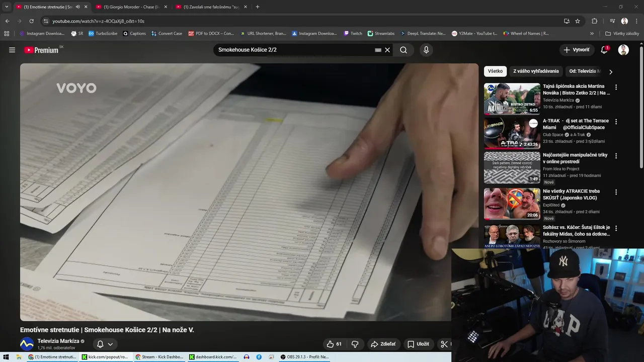
Task: Open options for Nie všetky ATRAKCIE video
Action: pos(616,192)
